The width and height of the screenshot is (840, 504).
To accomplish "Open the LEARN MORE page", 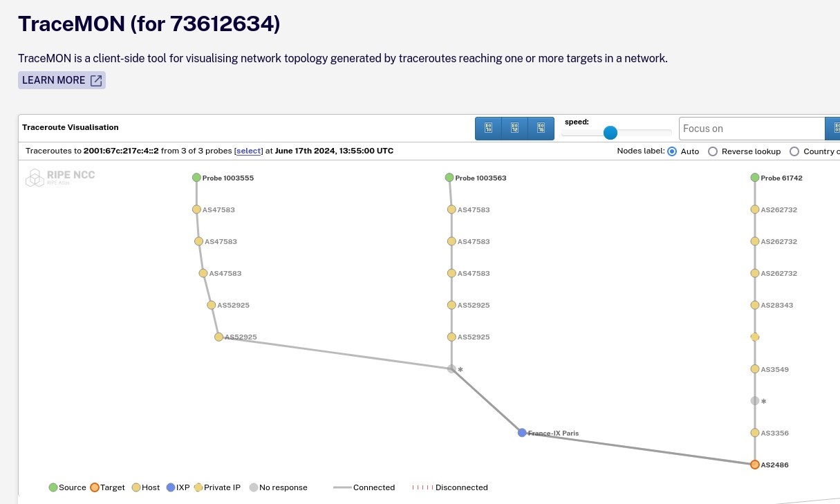I will [62, 80].
